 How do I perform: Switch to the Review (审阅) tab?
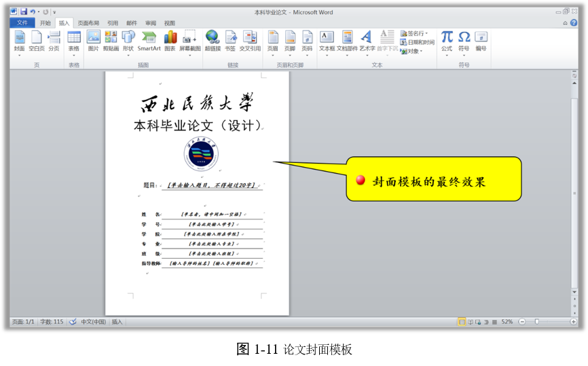coord(151,23)
